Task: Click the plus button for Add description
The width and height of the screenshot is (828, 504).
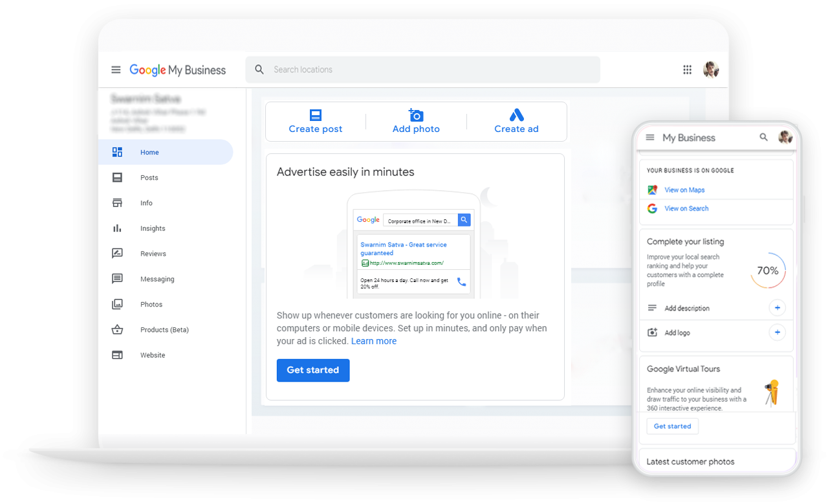Action: [x=778, y=308]
